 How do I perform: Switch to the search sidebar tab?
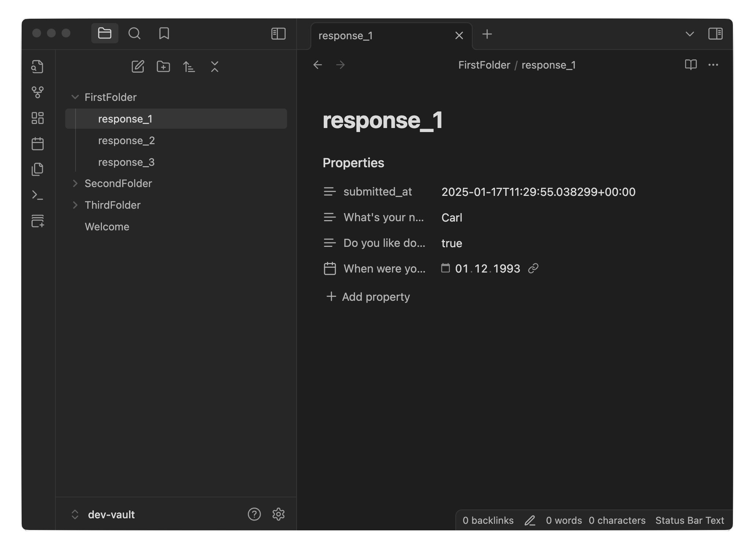[x=134, y=34]
